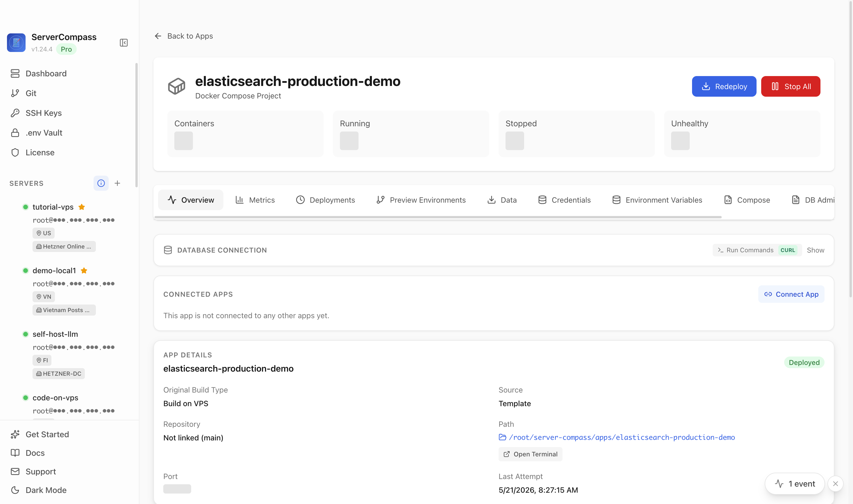Click the 'Build on VPS' value
The width and height of the screenshot is (853, 504).
click(186, 403)
